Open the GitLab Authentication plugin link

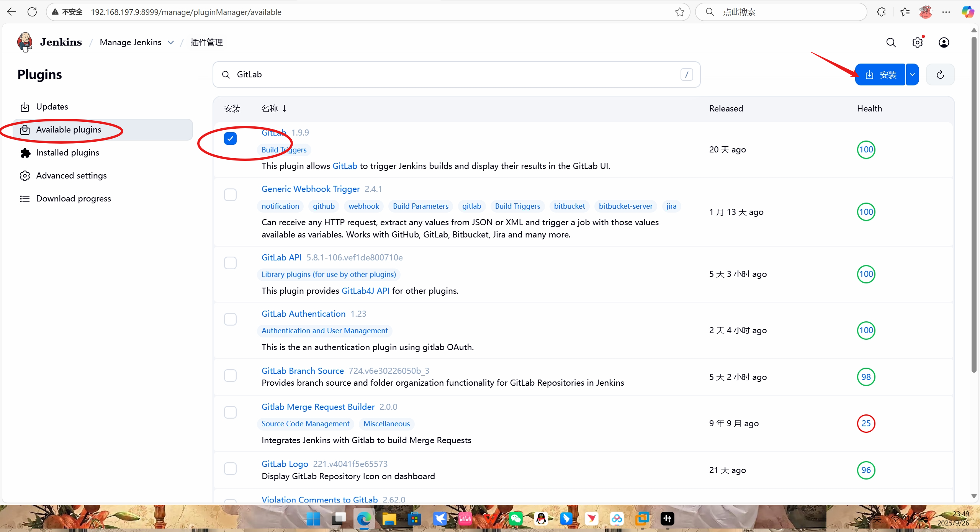303,314
